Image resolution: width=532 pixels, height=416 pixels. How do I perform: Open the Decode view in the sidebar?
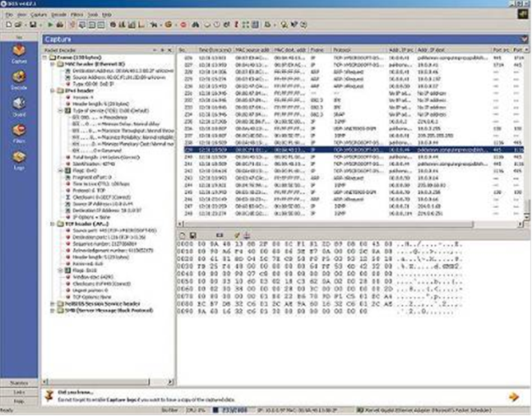click(x=19, y=81)
